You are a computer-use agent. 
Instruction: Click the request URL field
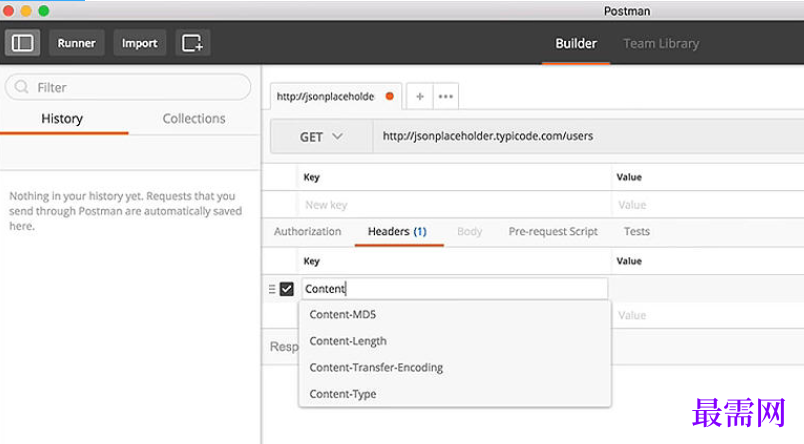pos(589,136)
